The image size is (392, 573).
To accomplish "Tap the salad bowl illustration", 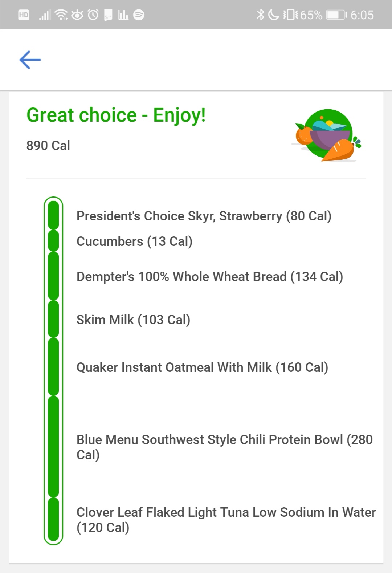I will pos(326,135).
